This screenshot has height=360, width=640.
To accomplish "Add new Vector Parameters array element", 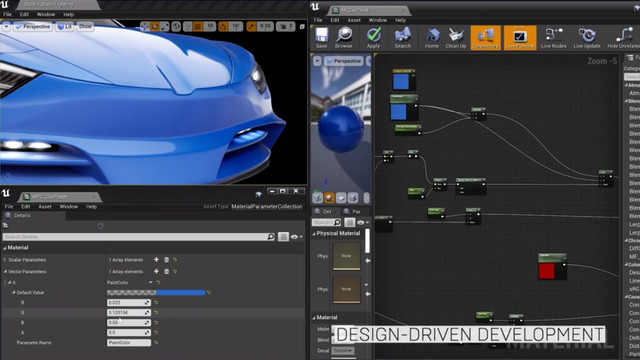I will coord(156,271).
